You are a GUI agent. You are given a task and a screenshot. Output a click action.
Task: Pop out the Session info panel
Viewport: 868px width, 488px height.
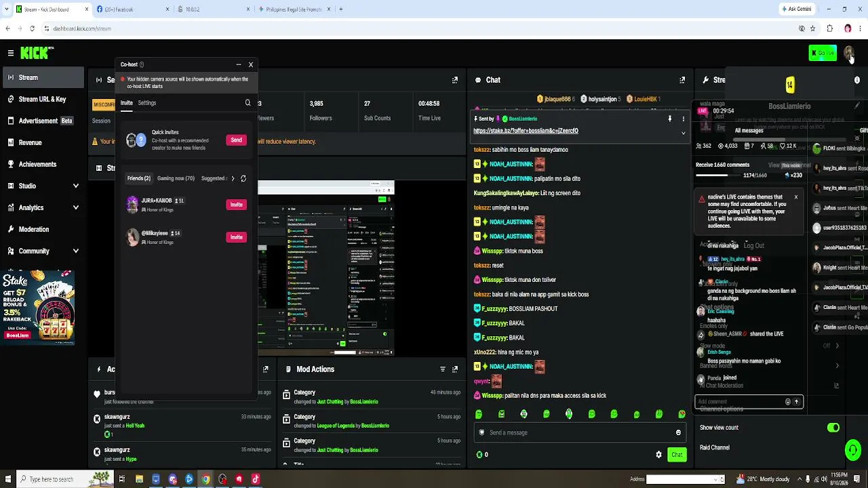(455, 80)
